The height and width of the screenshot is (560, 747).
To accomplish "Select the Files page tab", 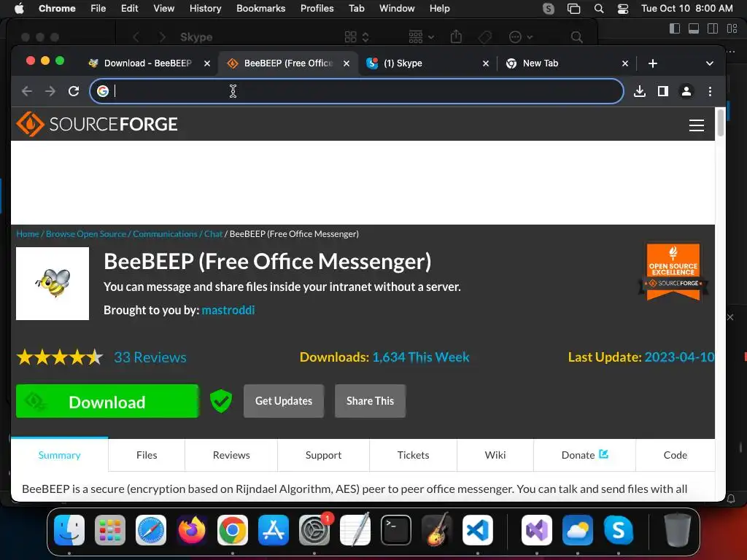I will [147, 455].
